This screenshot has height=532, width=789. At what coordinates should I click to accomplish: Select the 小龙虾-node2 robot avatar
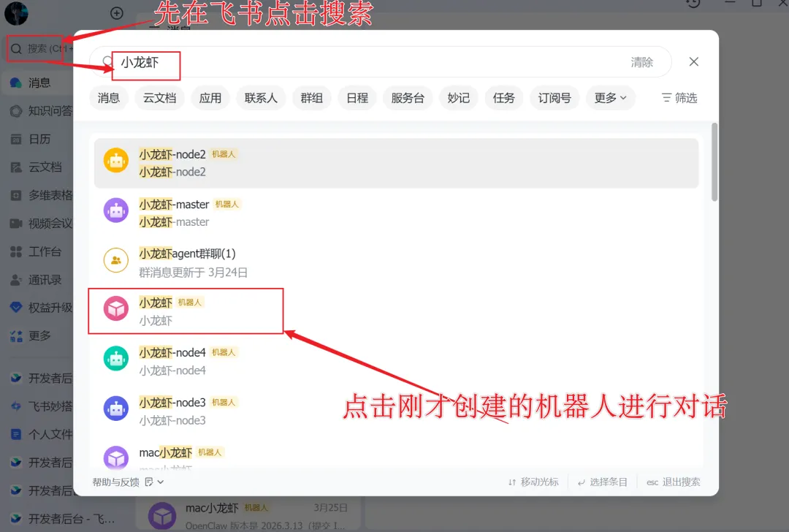[116, 161]
